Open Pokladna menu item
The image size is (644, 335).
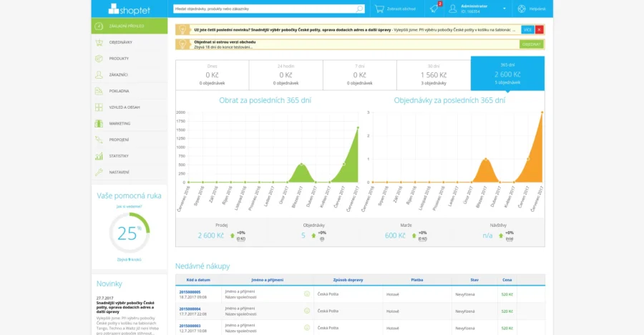130,91
